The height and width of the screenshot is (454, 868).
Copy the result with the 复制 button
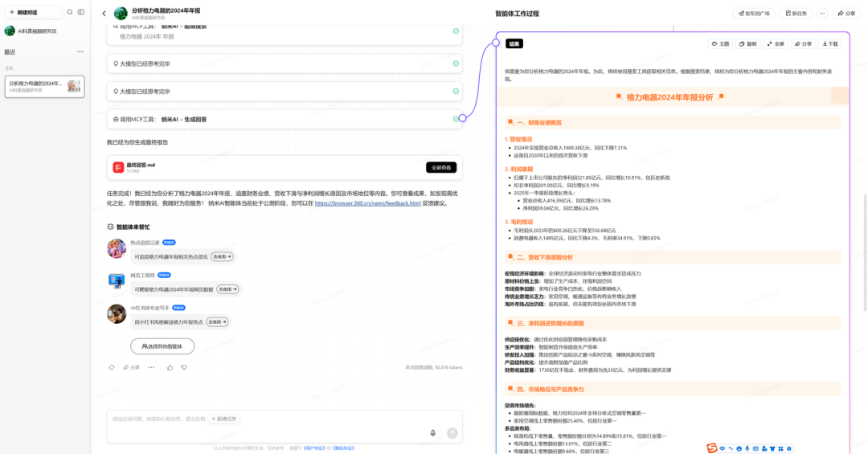coord(748,43)
